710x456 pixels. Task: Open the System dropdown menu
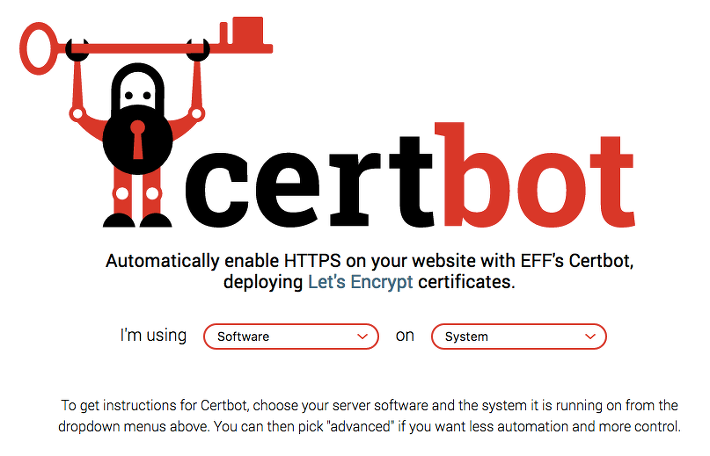tap(518, 336)
